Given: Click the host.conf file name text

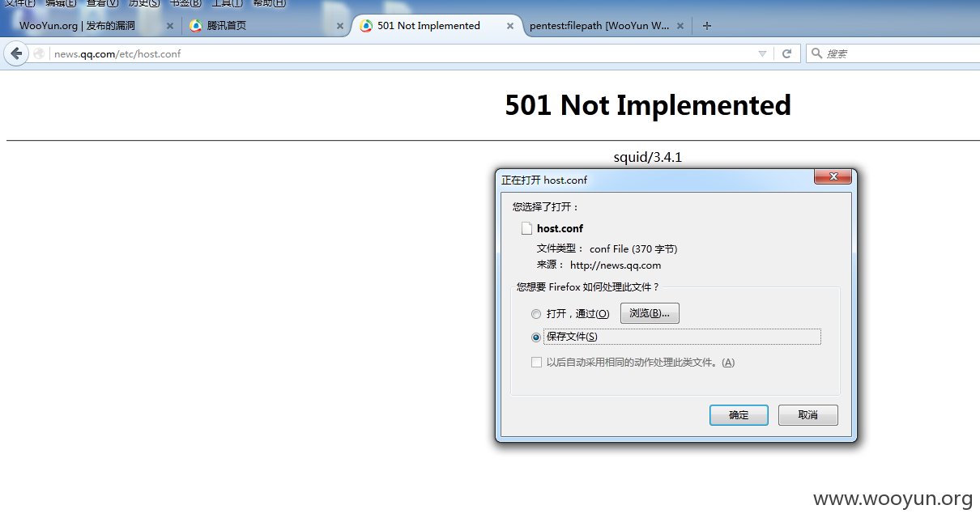Looking at the screenshot, I should 560,228.
